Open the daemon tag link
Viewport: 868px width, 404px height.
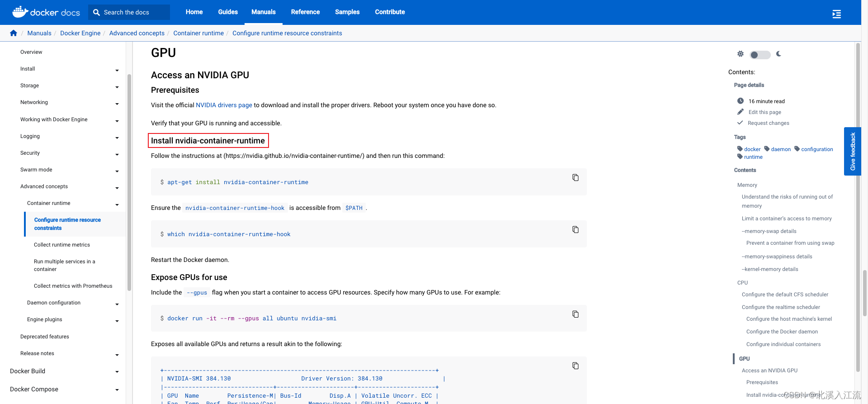click(x=781, y=149)
